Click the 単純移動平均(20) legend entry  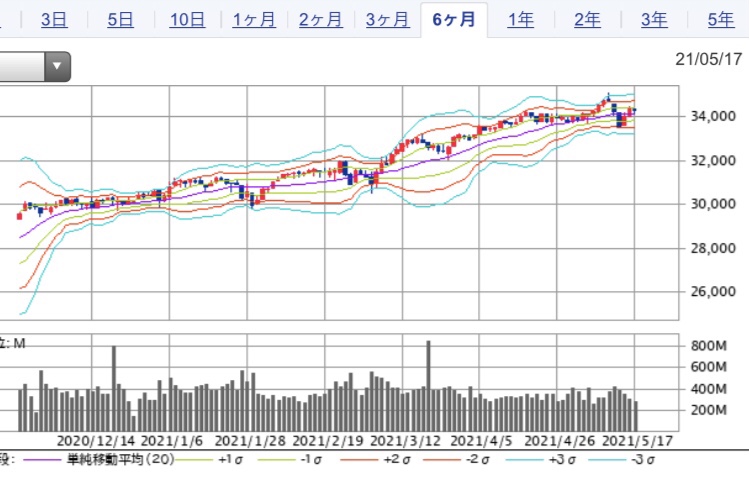coord(120,460)
